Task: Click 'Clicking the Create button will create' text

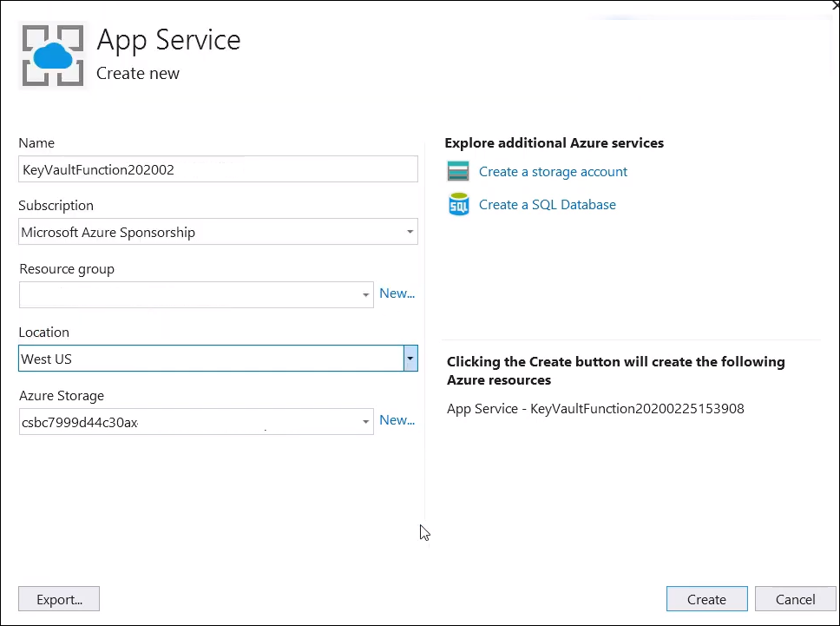Action: pyautogui.click(x=615, y=371)
